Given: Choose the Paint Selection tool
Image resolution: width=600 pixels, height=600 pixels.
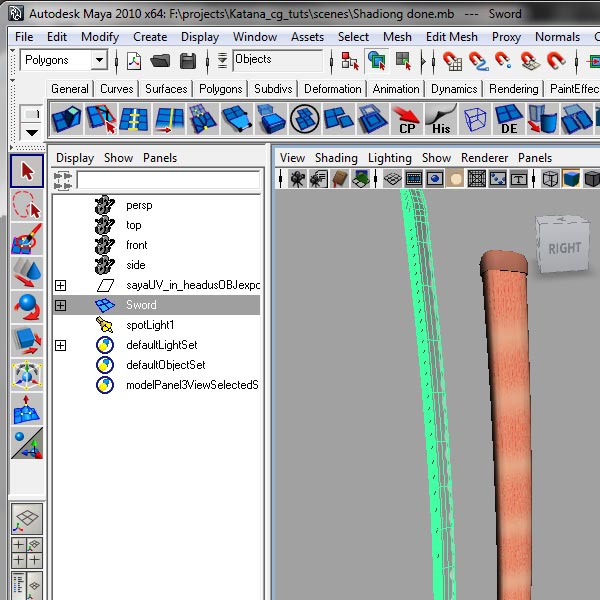Looking at the screenshot, I should click(x=27, y=239).
